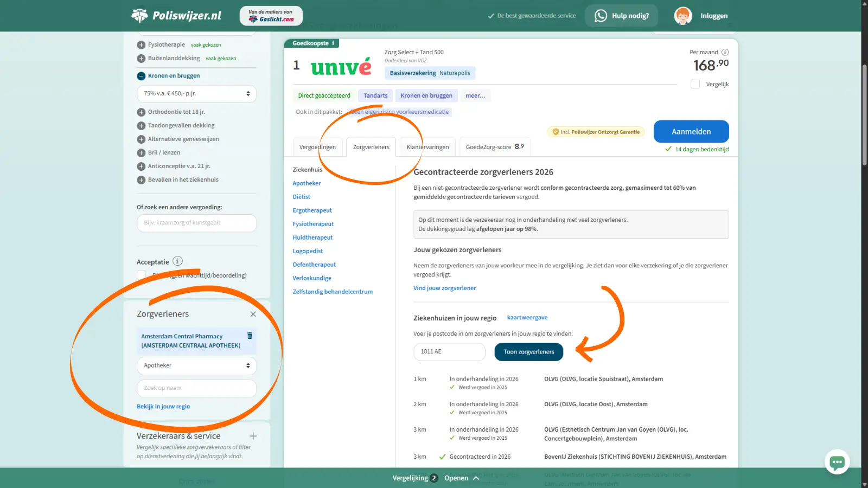Click the Poliswijzer.nl logo

(176, 15)
